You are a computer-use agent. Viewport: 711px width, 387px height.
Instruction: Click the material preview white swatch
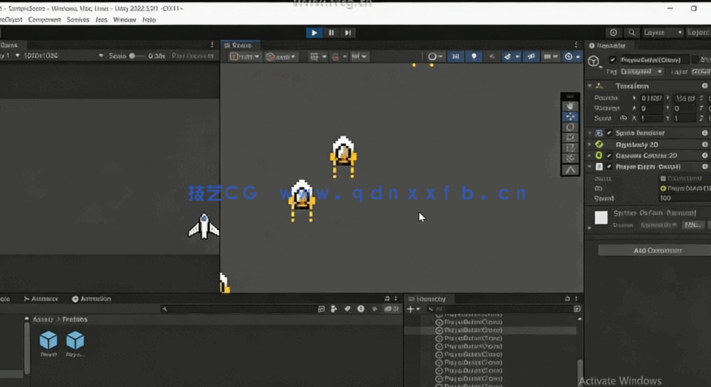point(601,217)
